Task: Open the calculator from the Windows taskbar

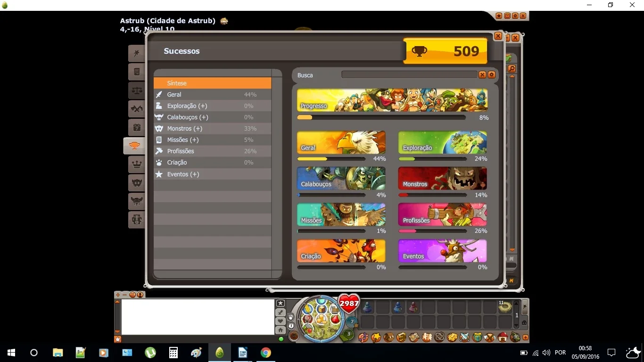Action: (173, 353)
